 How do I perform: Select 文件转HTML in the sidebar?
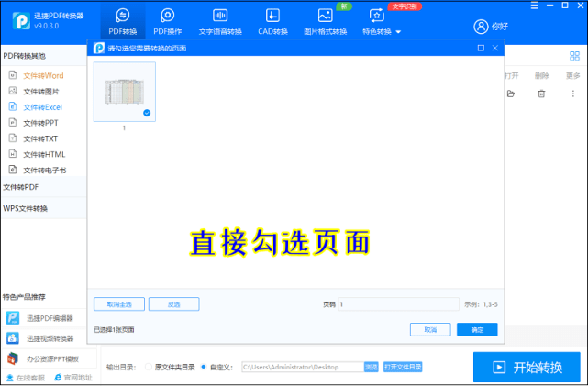click(x=44, y=154)
